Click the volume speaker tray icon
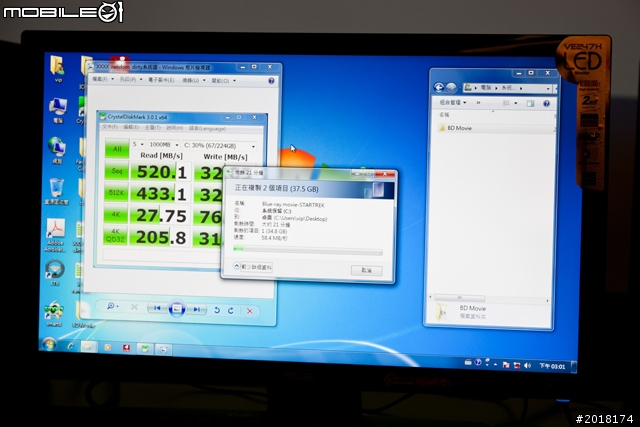Viewport: 640px width, 427px height. pos(527,365)
